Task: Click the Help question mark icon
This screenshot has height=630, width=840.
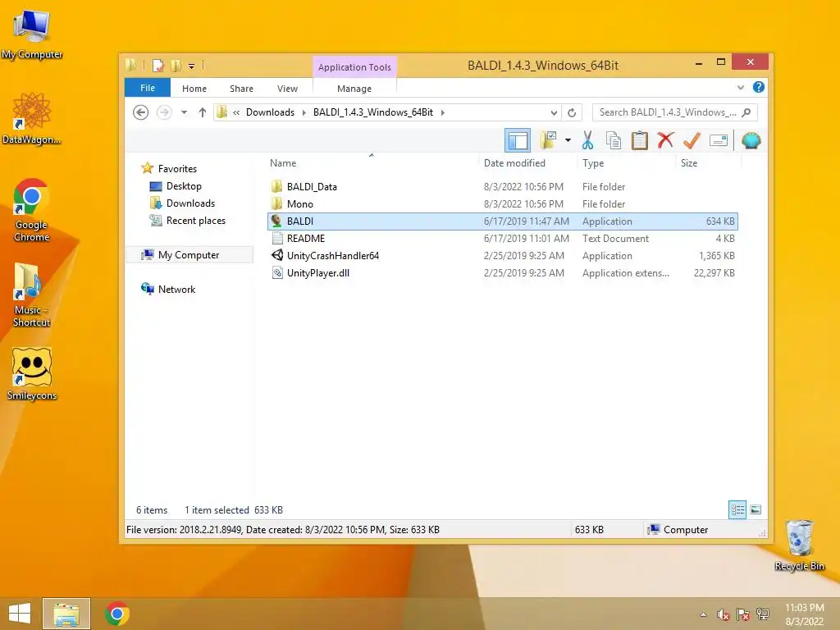Action: coord(759,87)
